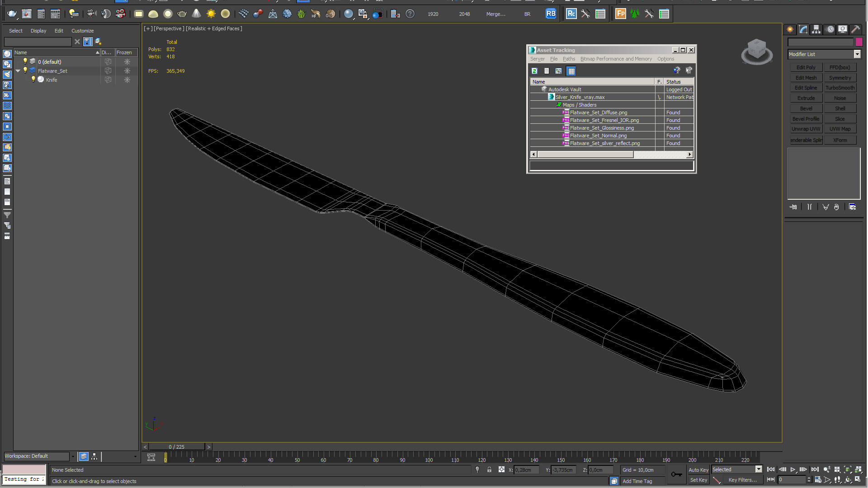The image size is (868, 488).
Task: Open the Create panel star tab
Action: pos(790,29)
